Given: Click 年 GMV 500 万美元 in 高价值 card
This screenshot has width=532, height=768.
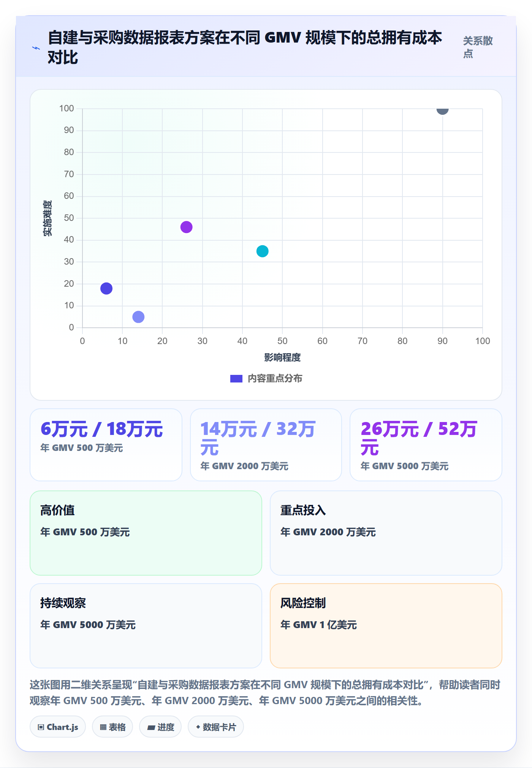Looking at the screenshot, I should (85, 532).
